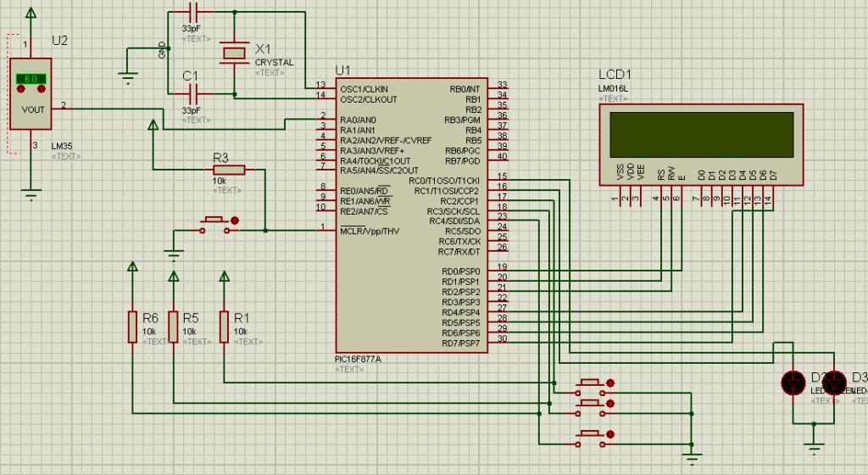
Task: Click the power terminal above U2
Action: (31, 12)
